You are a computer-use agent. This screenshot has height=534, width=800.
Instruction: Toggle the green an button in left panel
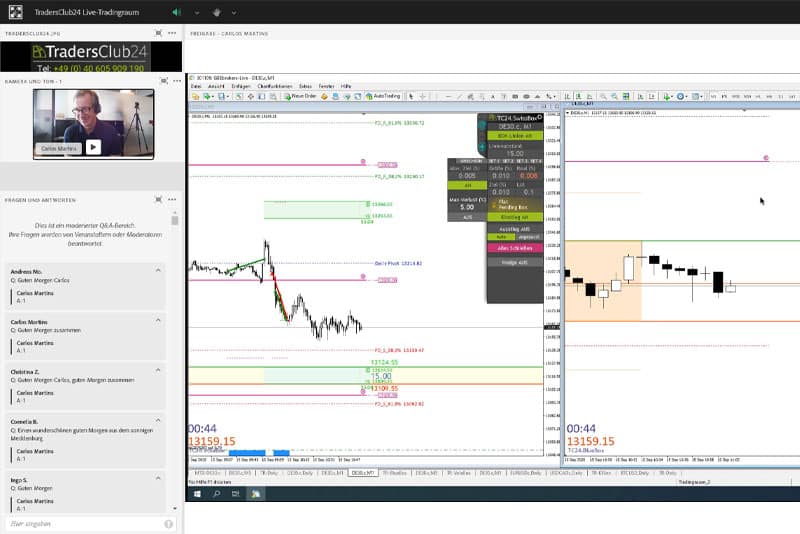pyautogui.click(x=467, y=186)
